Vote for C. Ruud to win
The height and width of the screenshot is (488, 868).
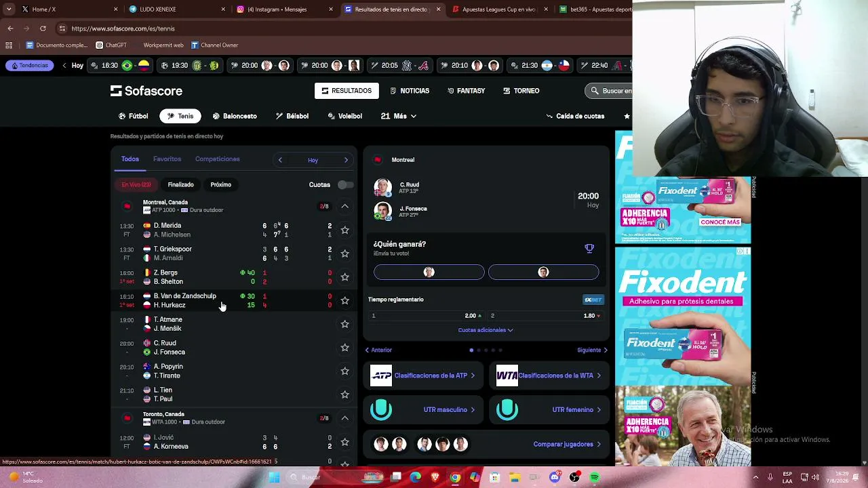(429, 272)
